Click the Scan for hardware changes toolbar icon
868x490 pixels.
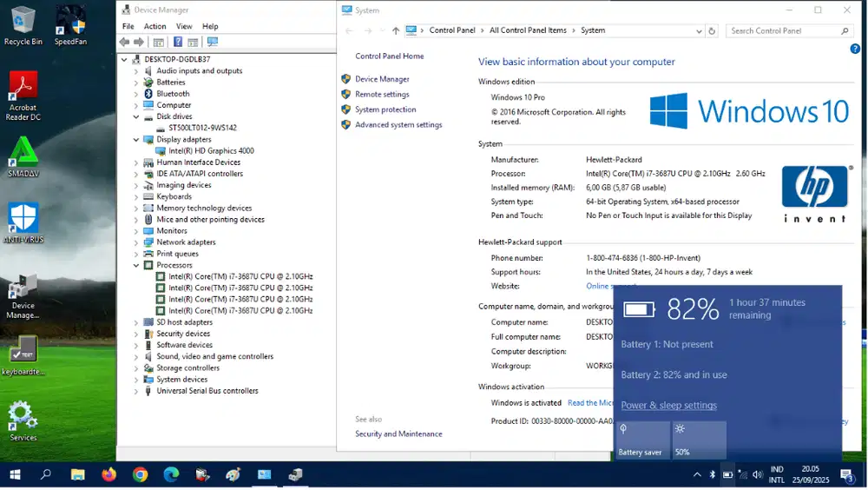pyautogui.click(x=213, y=42)
